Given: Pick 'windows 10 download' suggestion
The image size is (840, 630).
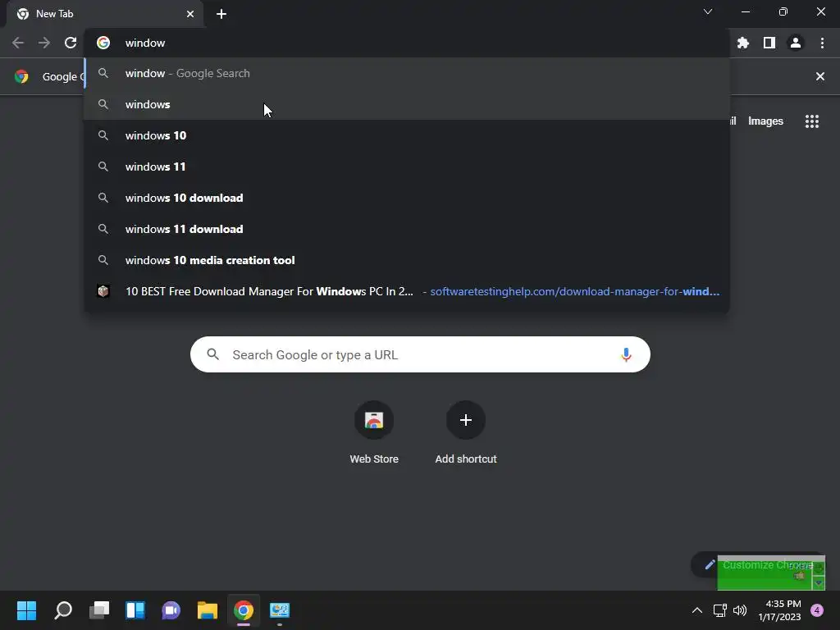Looking at the screenshot, I should point(407,198).
